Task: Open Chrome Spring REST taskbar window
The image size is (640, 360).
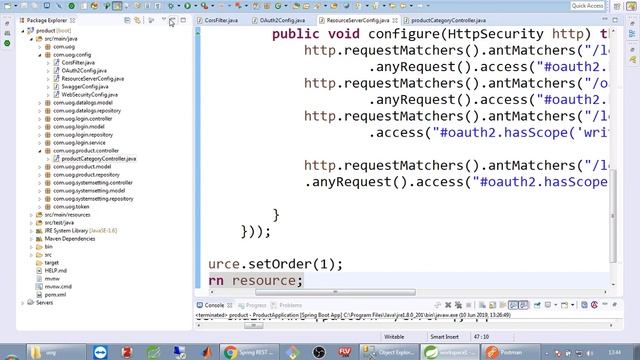Action: [249, 352]
